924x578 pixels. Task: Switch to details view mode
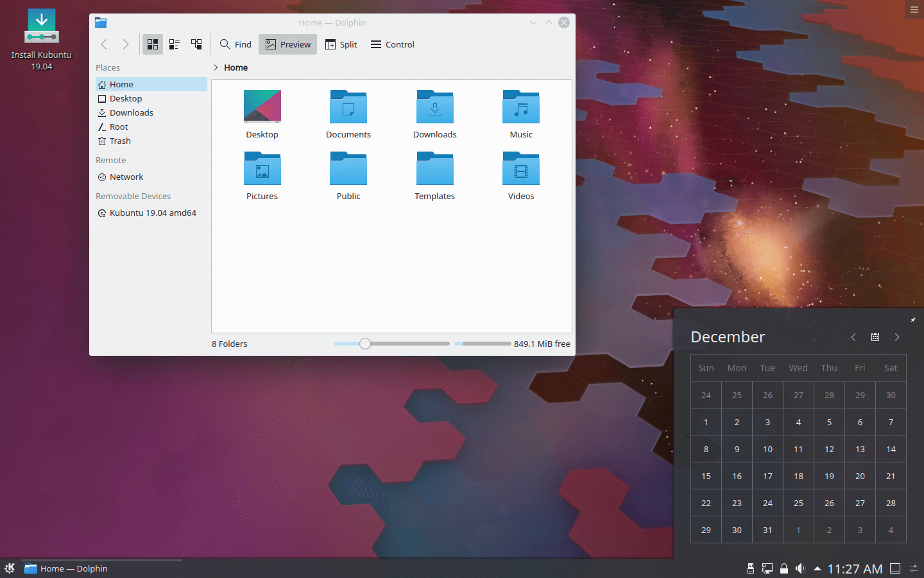196,44
